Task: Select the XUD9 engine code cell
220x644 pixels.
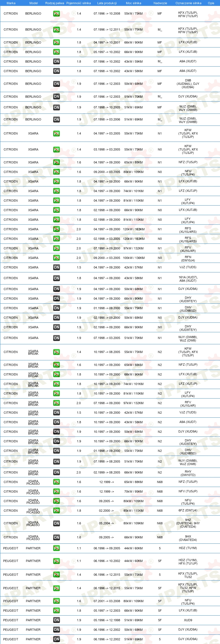Action: [188, 620]
